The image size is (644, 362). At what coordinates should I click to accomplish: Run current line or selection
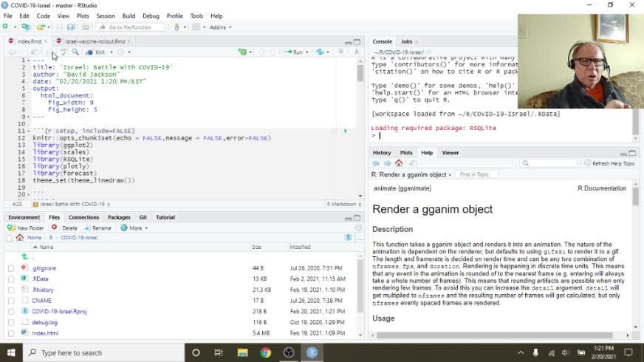(294, 52)
